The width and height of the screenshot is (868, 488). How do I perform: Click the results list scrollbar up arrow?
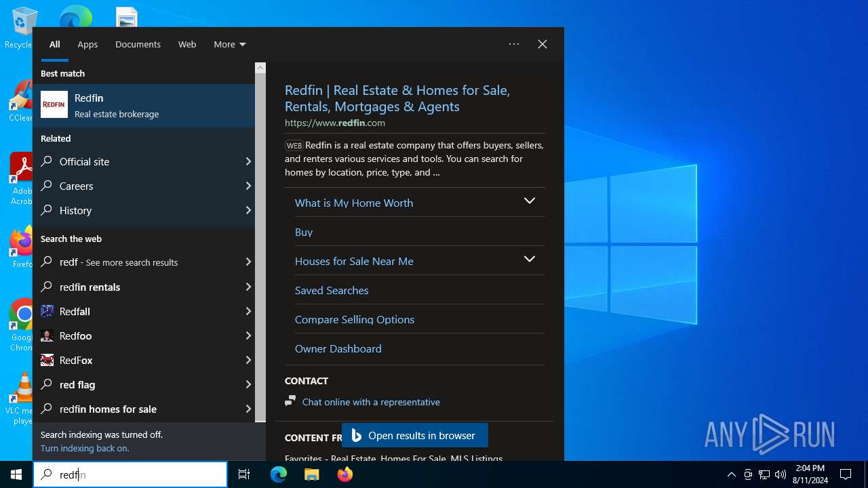pyautogui.click(x=260, y=68)
